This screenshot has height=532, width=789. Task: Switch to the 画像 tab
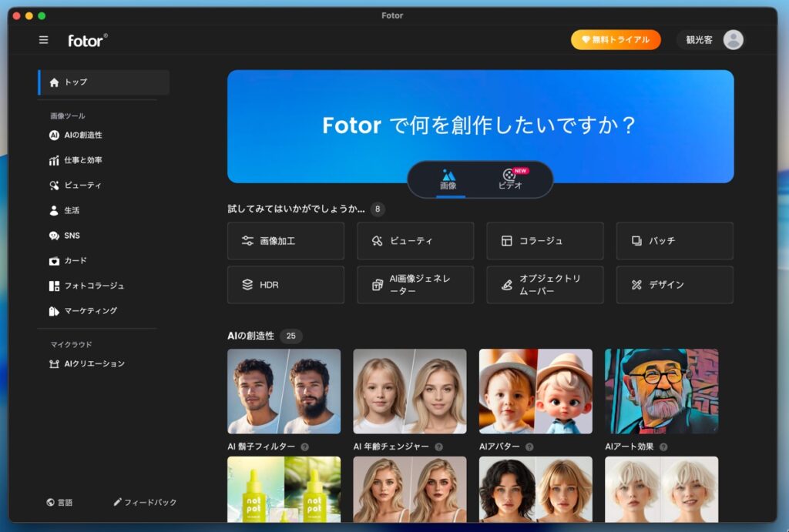(448, 180)
